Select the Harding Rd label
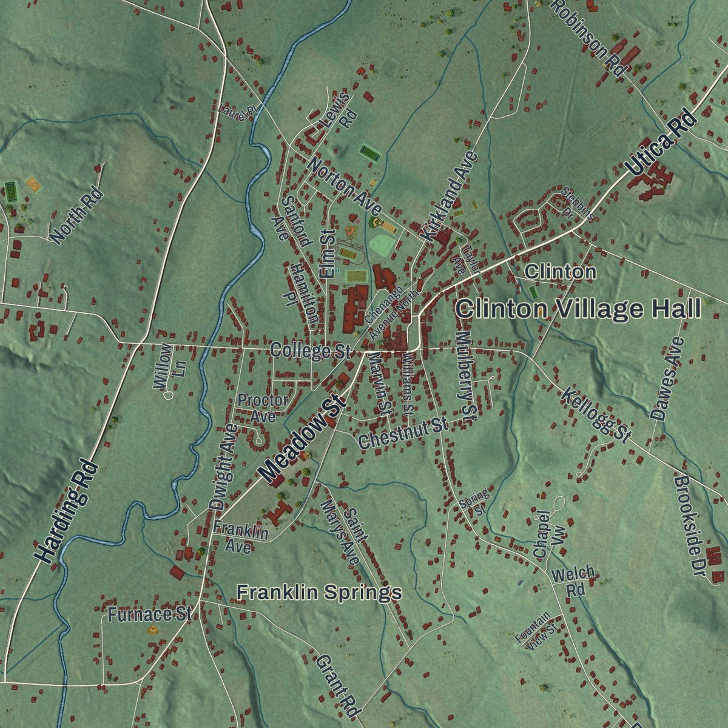Screen dimensions: 728x728 coord(67,513)
